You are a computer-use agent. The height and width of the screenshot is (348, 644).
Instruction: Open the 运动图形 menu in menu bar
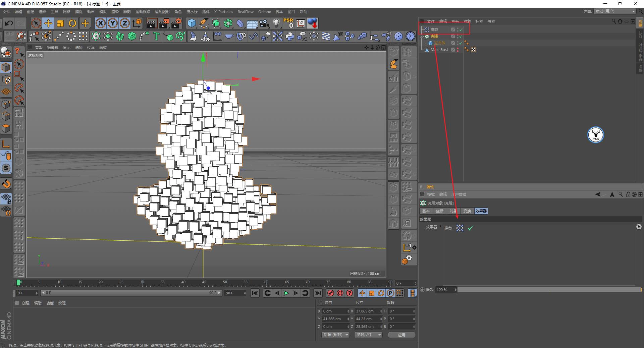point(162,12)
